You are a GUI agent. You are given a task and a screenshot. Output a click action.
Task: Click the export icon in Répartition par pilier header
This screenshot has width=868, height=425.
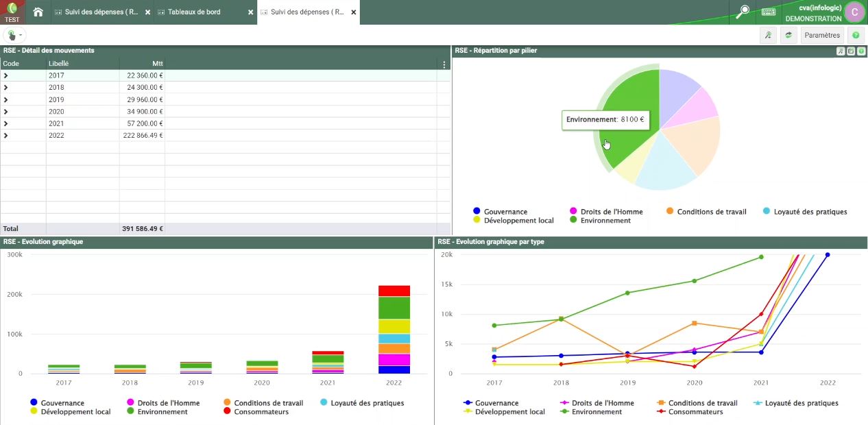[851, 51]
